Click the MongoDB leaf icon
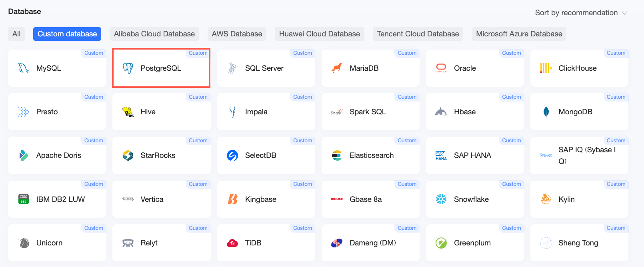This screenshot has width=644, height=267. coord(546,112)
